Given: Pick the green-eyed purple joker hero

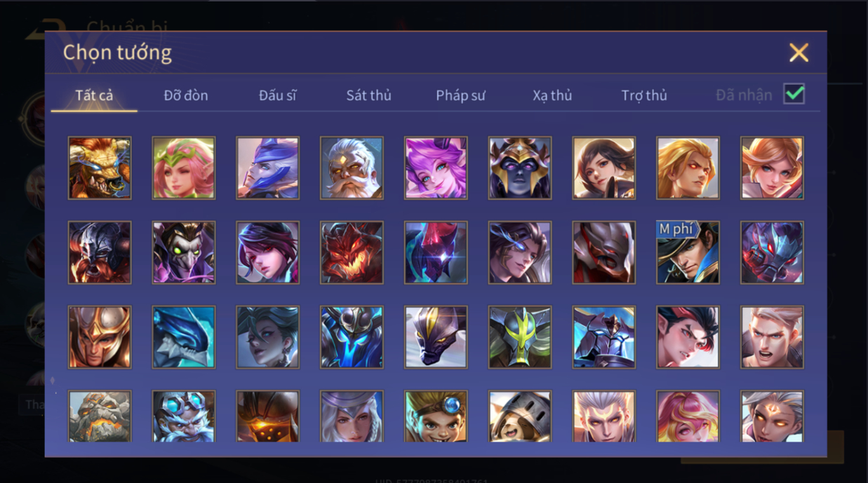Looking at the screenshot, I should [184, 253].
